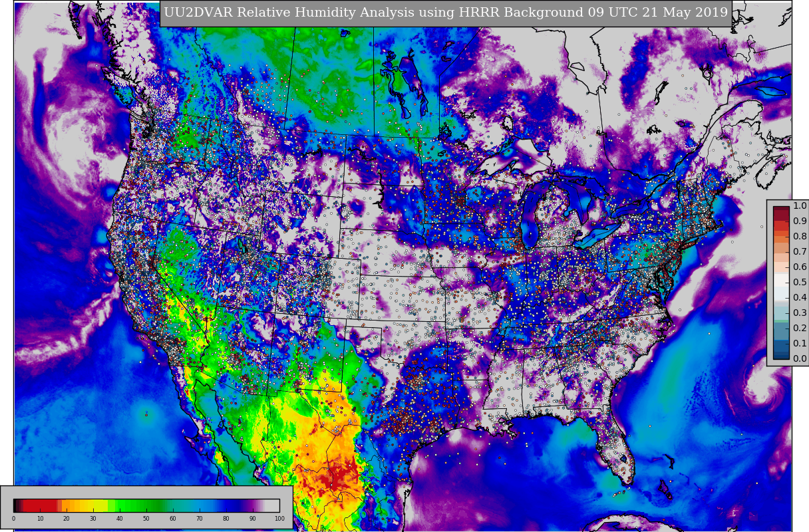This screenshot has height=532, width=809.
Task: Click the 0.6 label on the right colorbar
Action: (x=800, y=267)
